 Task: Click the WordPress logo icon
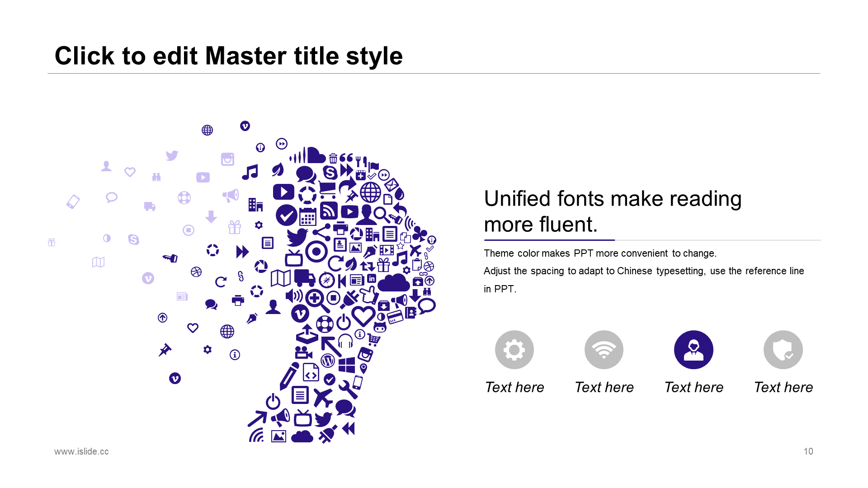328,361
